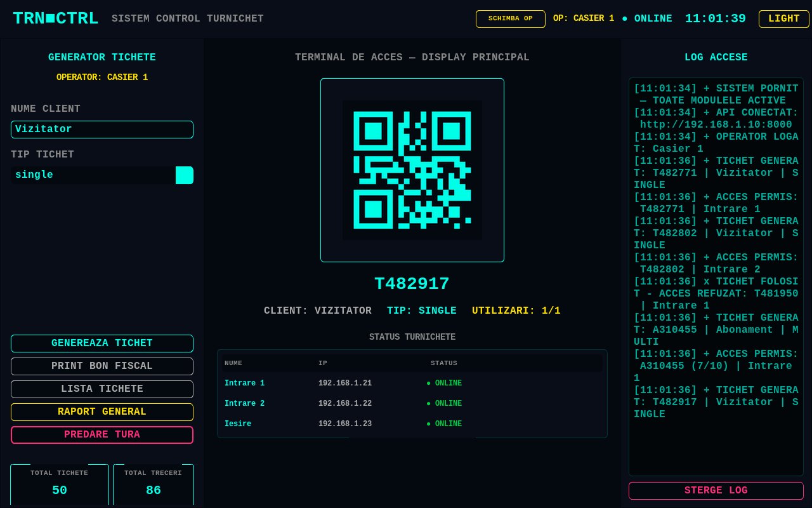Click IP address 192.168.1.21

point(345,384)
